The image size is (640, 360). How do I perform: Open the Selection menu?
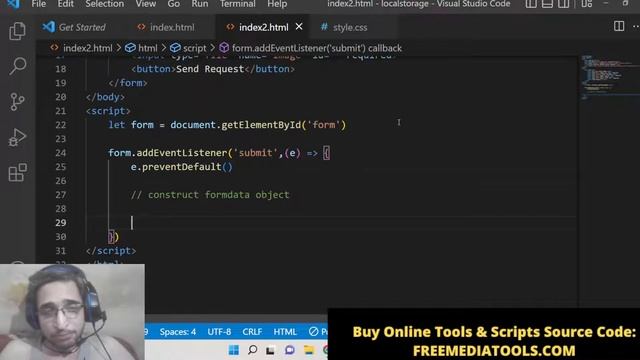(104, 4)
